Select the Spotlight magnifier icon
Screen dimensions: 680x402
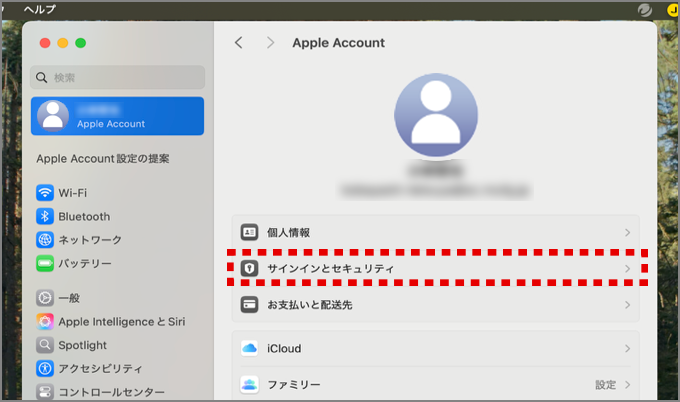[x=45, y=345]
